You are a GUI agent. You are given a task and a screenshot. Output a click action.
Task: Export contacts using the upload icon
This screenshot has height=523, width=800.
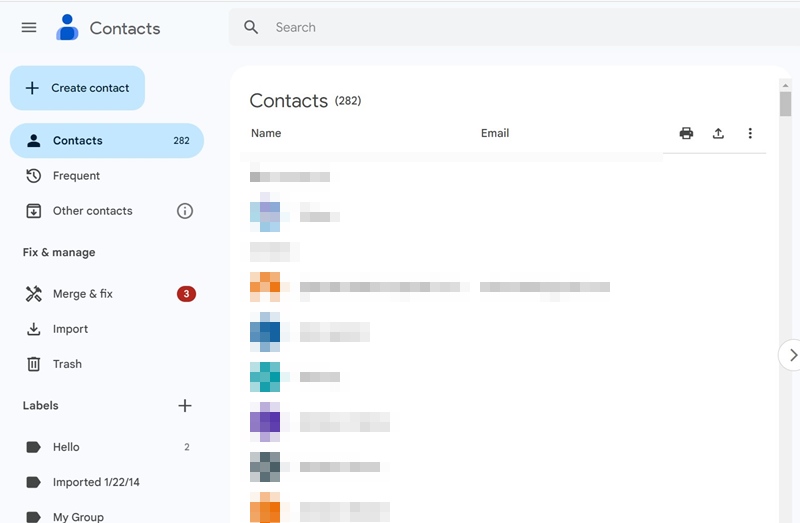click(718, 133)
